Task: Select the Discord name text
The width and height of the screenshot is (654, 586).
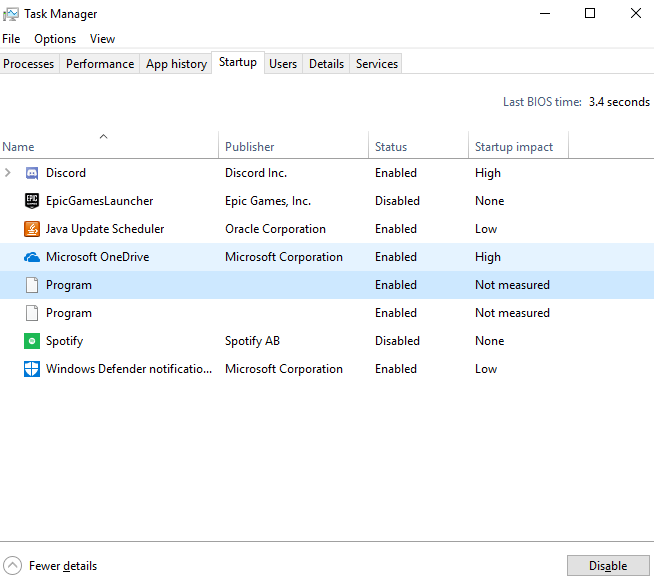Action: coord(66,173)
